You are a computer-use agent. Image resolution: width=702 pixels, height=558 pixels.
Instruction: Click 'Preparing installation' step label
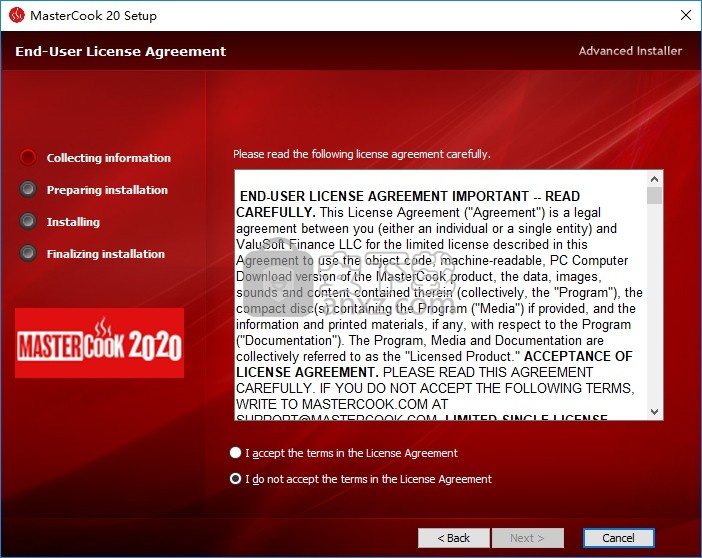[107, 190]
